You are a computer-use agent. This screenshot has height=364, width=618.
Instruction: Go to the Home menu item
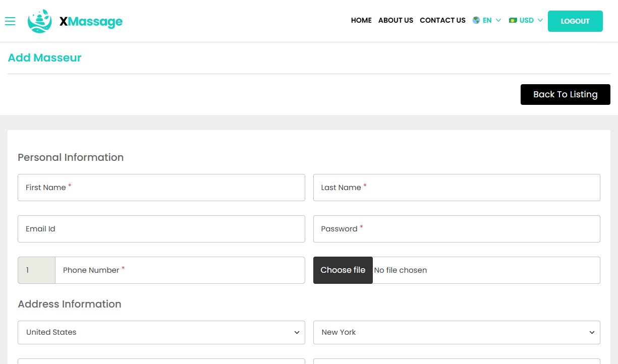click(x=361, y=21)
